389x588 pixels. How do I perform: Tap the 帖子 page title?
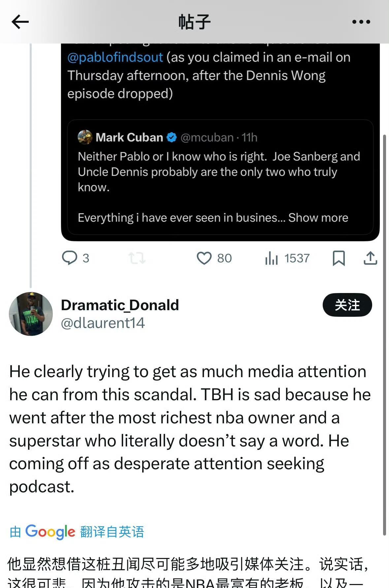tap(194, 22)
